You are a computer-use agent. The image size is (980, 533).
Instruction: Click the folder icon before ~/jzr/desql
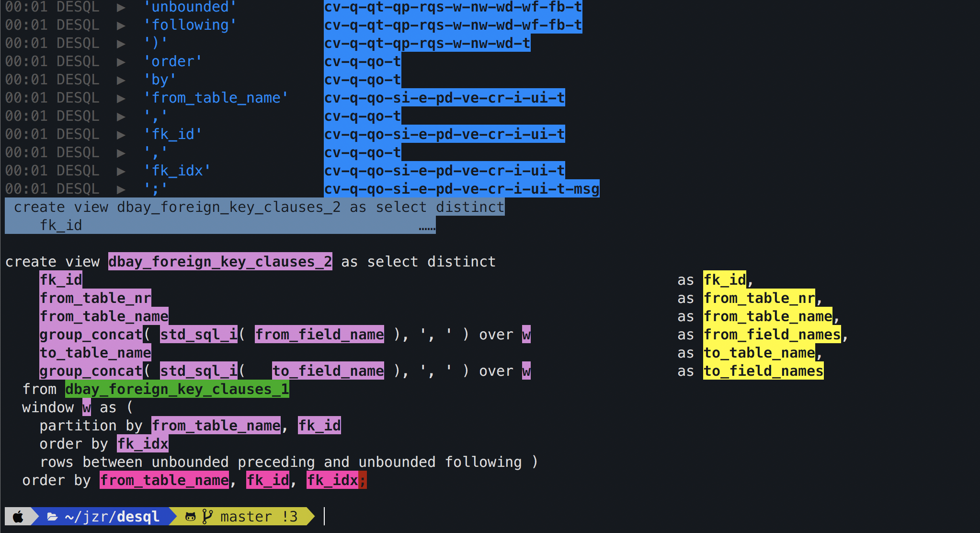coord(52,517)
